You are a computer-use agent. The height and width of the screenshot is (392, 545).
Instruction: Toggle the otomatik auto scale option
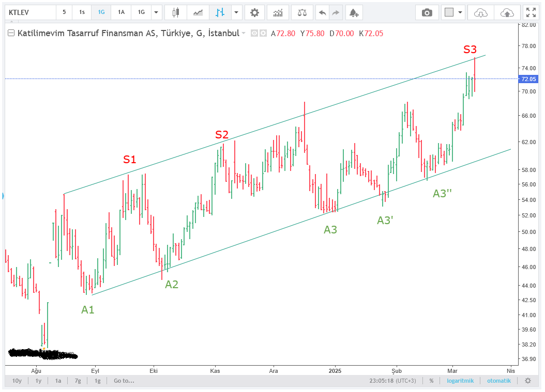tap(498, 381)
